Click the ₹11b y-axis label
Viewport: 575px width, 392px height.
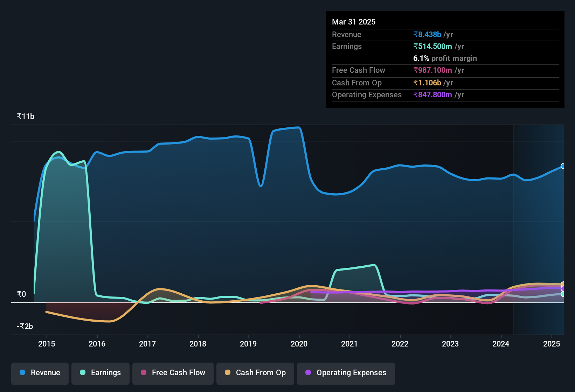tap(26, 117)
